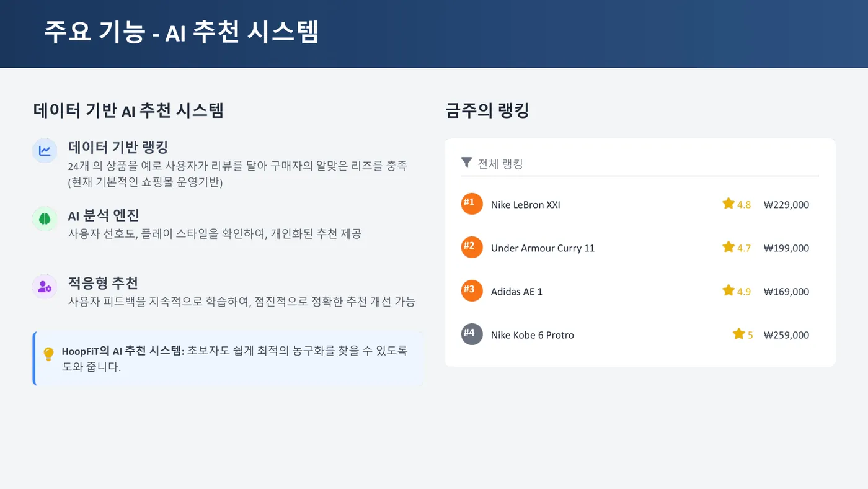Viewport: 868px width, 489px height.
Task: Click the AI 분석 엔진 feature title
Action: (104, 215)
